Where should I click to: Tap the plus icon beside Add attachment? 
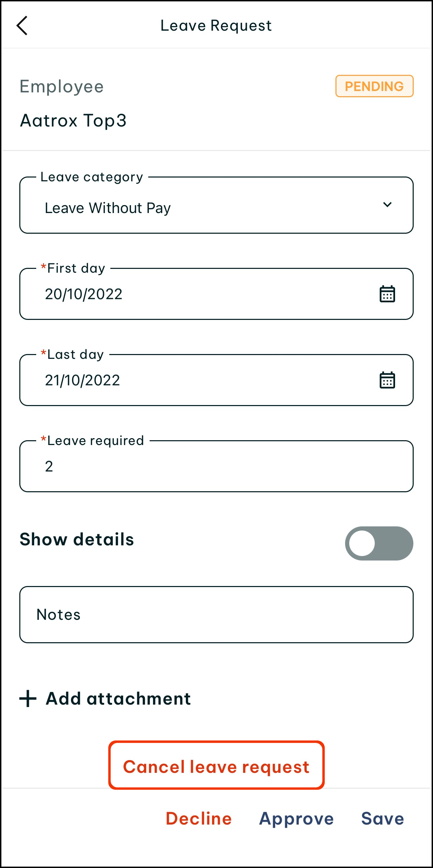click(28, 699)
